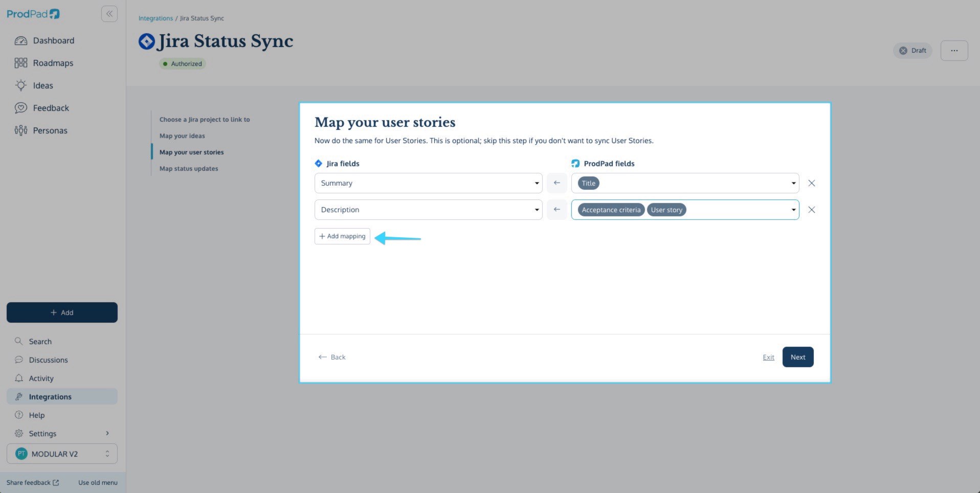Click the Help question mark icon
This screenshot has height=493, width=980.
click(x=19, y=415)
